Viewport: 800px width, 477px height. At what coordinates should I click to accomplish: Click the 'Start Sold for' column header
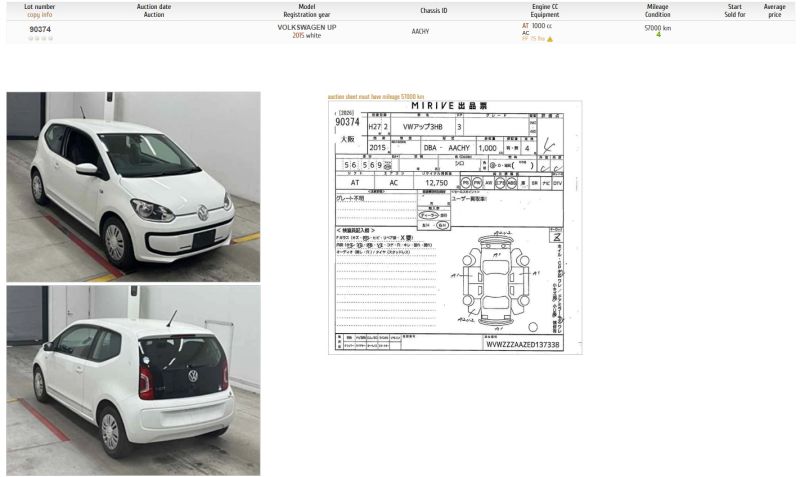click(735, 11)
